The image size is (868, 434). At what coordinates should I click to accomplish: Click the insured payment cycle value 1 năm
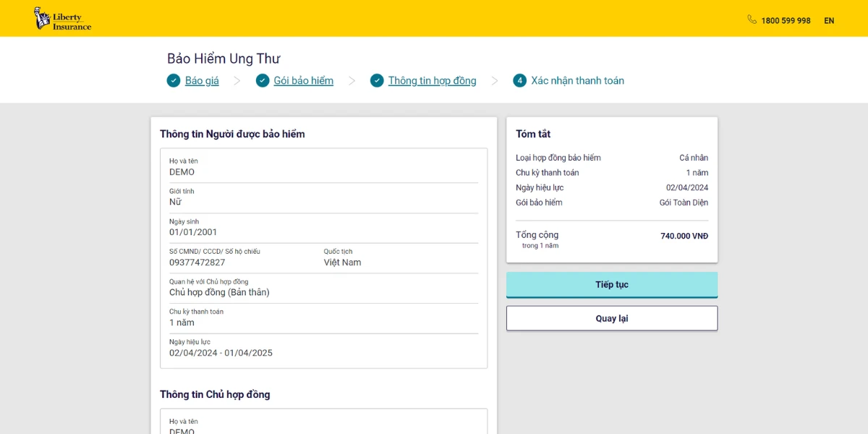182,323
